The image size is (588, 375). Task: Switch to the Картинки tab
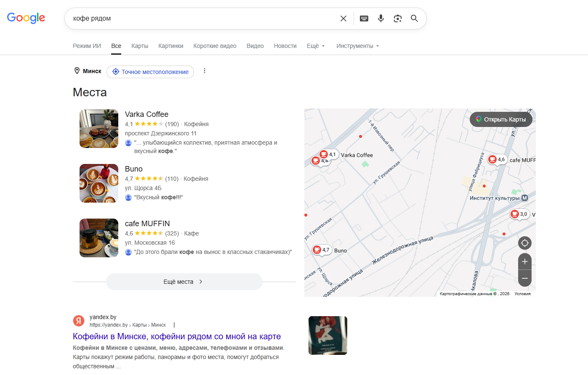171,46
